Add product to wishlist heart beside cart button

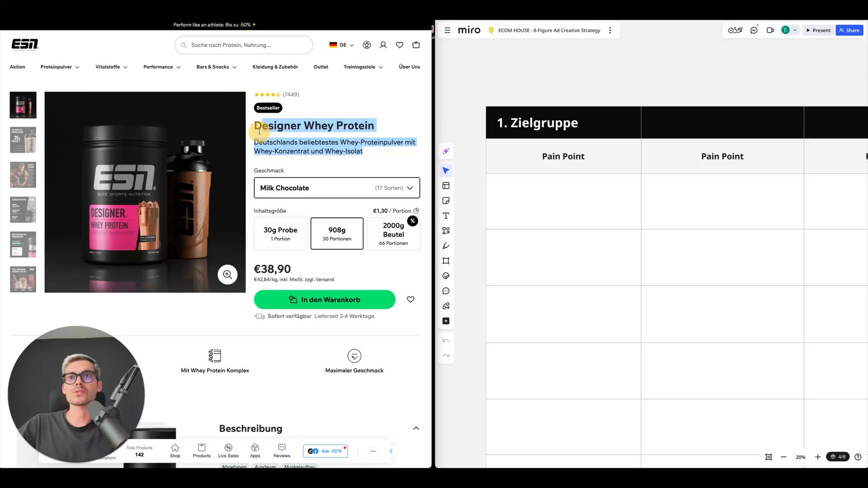pyautogui.click(x=410, y=300)
